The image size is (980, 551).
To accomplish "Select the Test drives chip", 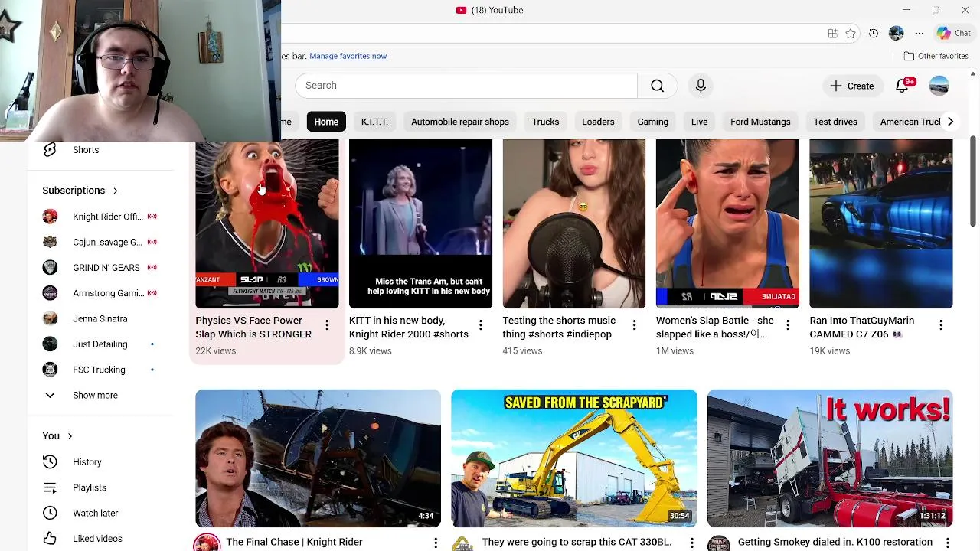I will (x=835, y=122).
